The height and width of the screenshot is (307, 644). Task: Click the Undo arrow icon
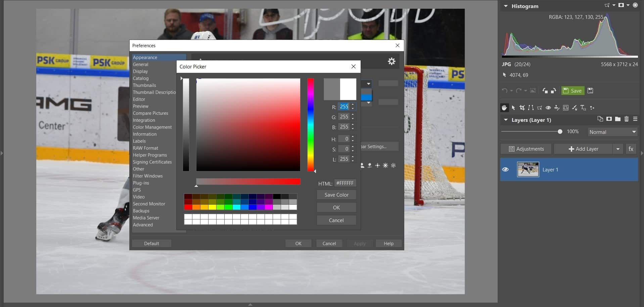(504, 91)
